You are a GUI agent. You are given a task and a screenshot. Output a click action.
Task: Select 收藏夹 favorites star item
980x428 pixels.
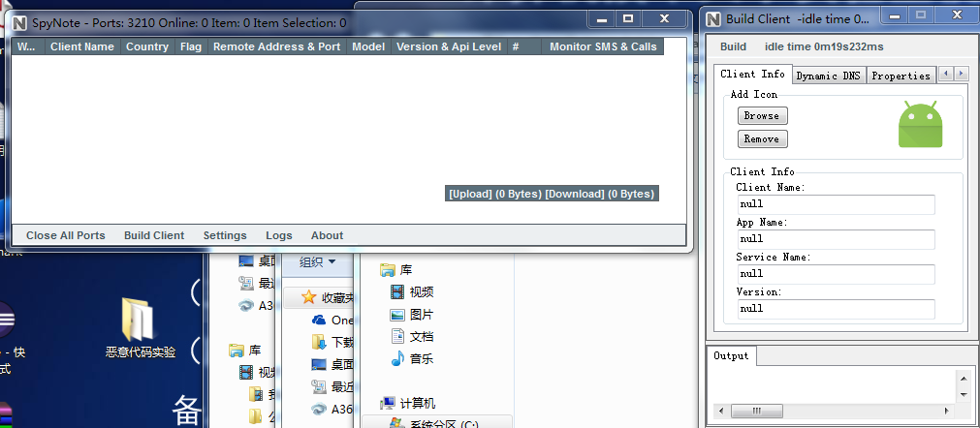328,297
